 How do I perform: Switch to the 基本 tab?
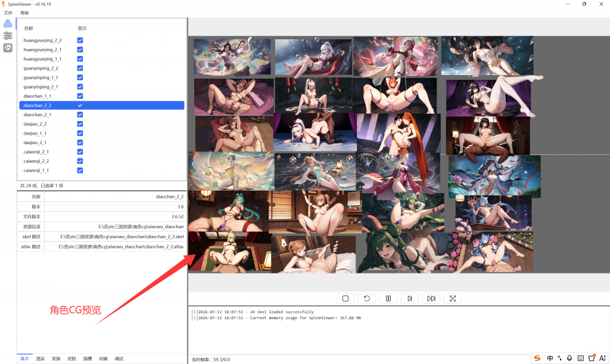click(x=24, y=359)
